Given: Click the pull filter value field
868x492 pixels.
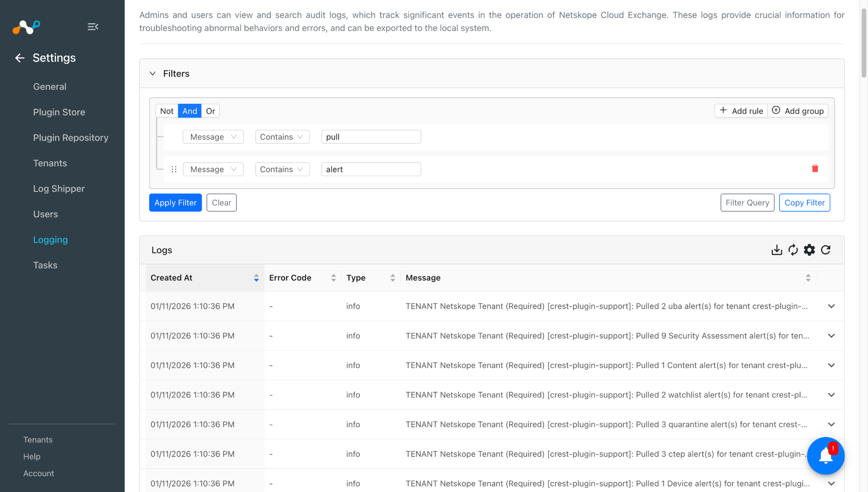Looking at the screenshot, I should 371,137.
